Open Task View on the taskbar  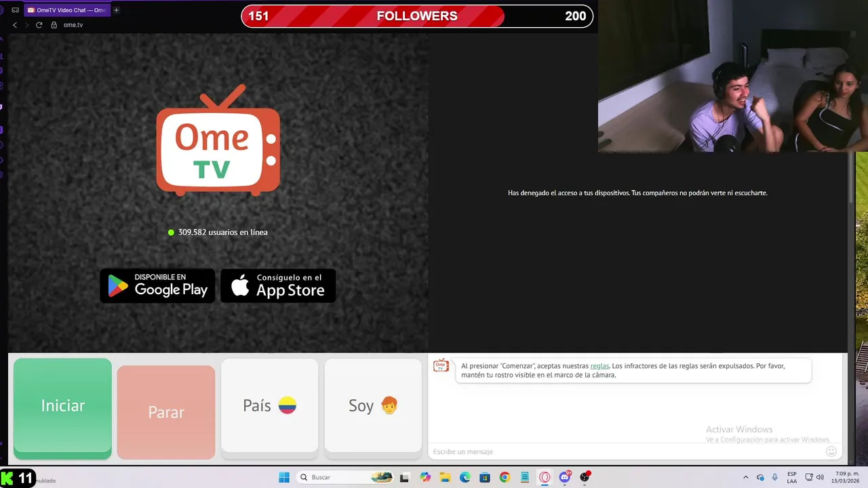coord(404,477)
